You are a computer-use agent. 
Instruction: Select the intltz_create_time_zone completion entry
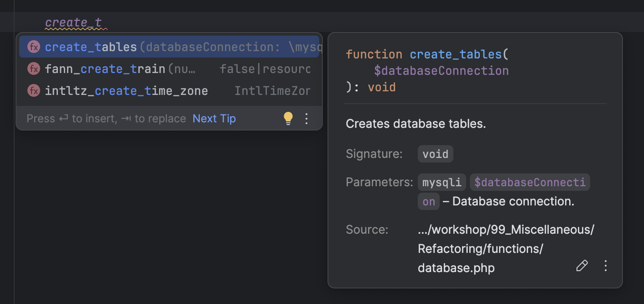126,90
